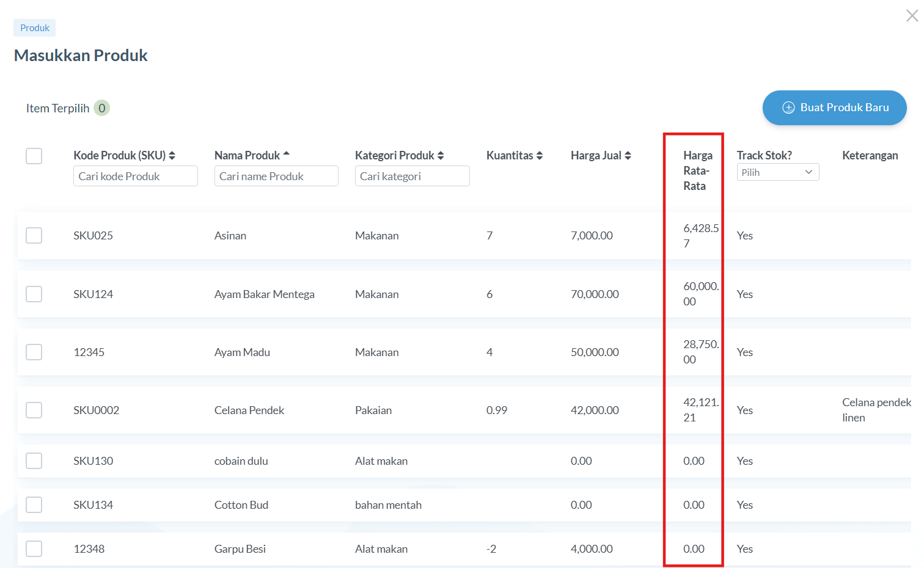Screen dimensions: 924x568
Task: Sort by Harga Jual arrows icon
Action: click(628, 156)
